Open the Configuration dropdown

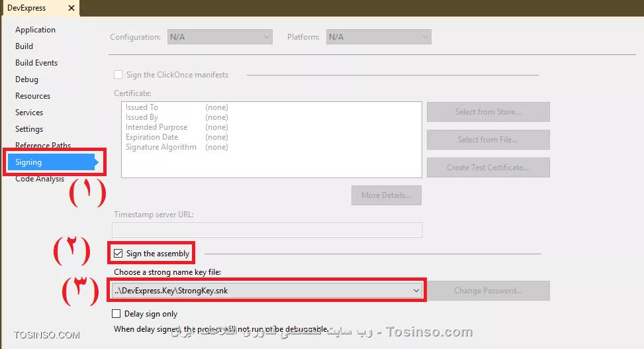pyautogui.click(x=220, y=37)
